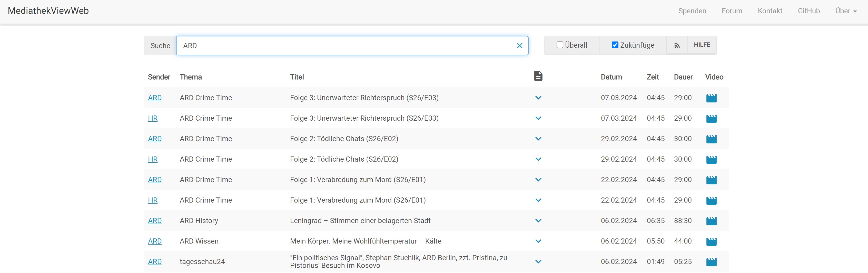Click ARD sender link in ARD History row

[155, 221]
